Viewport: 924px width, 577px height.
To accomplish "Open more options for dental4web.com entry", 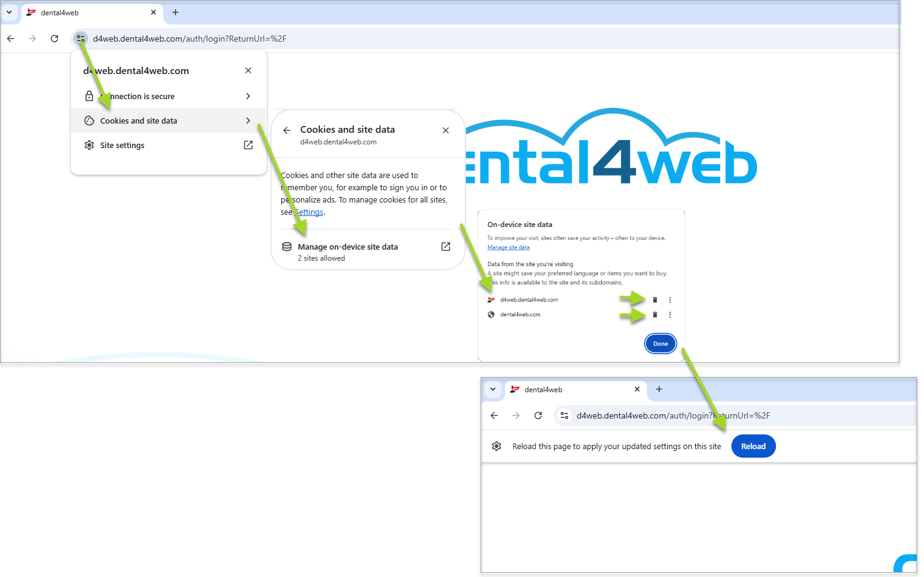I will click(670, 315).
